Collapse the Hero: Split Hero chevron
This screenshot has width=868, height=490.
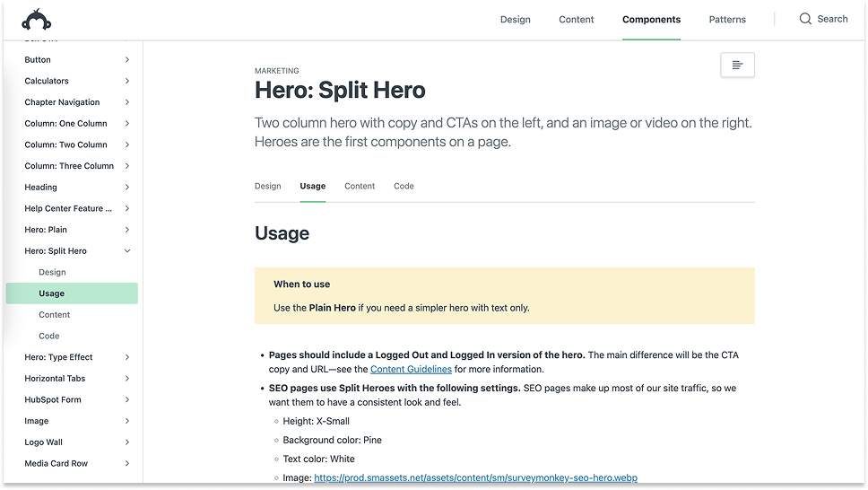[x=127, y=251]
